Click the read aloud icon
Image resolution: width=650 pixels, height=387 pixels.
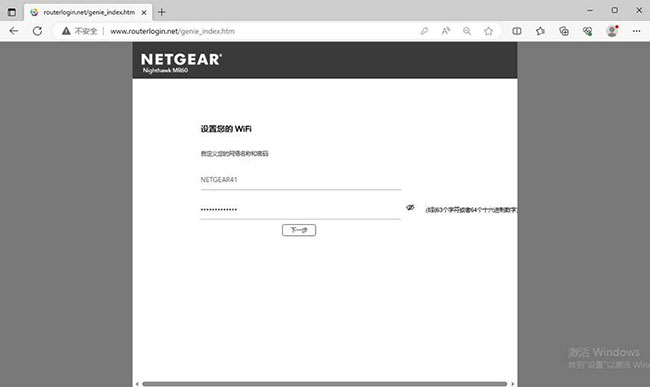(x=446, y=31)
